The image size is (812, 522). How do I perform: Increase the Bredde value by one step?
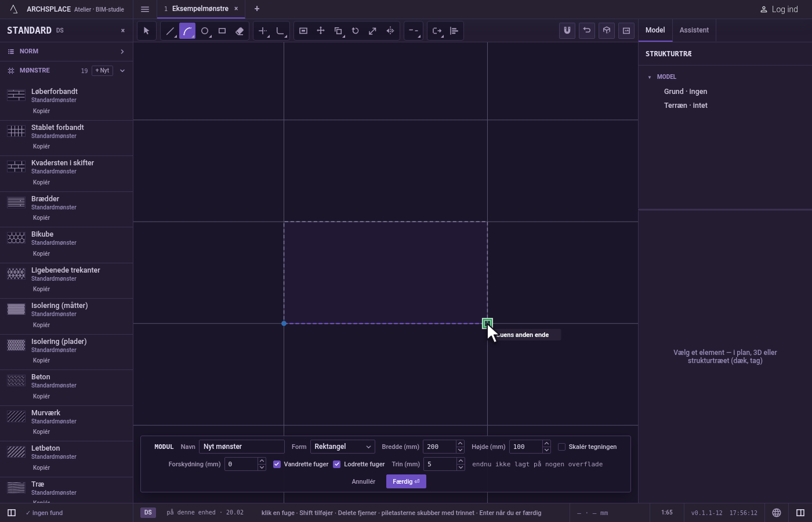click(461, 444)
